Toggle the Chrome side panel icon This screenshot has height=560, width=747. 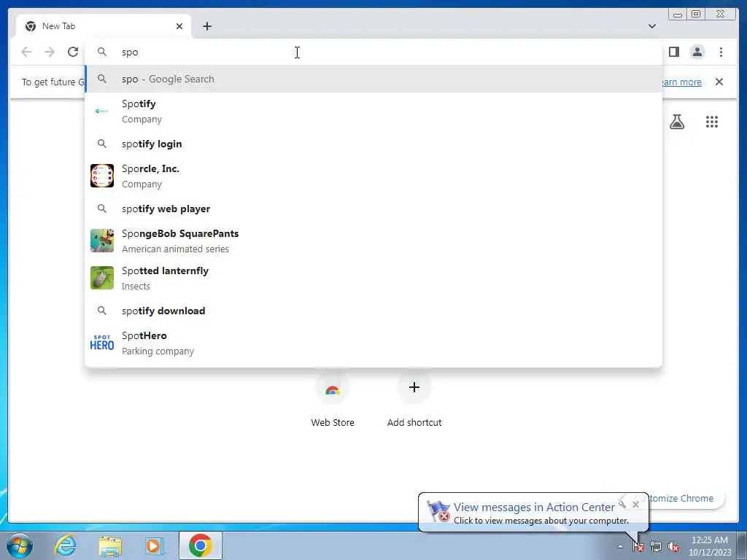click(x=673, y=52)
